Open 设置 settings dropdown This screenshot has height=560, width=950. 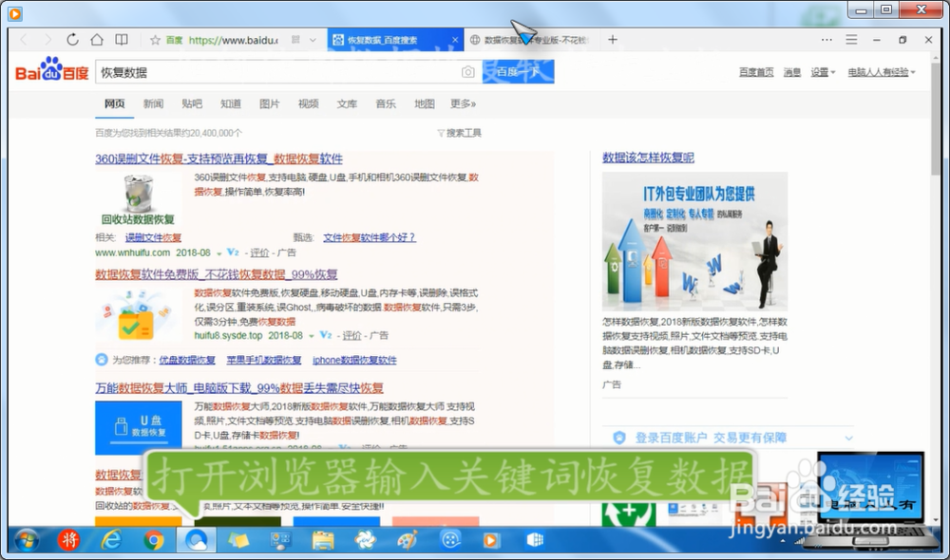coord(823,72)
